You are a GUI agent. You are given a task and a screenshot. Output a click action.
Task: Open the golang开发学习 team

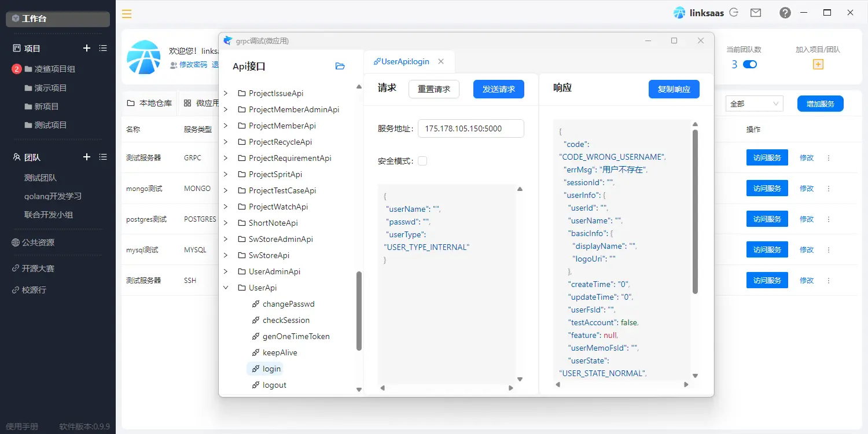click(x=53, y=196)
